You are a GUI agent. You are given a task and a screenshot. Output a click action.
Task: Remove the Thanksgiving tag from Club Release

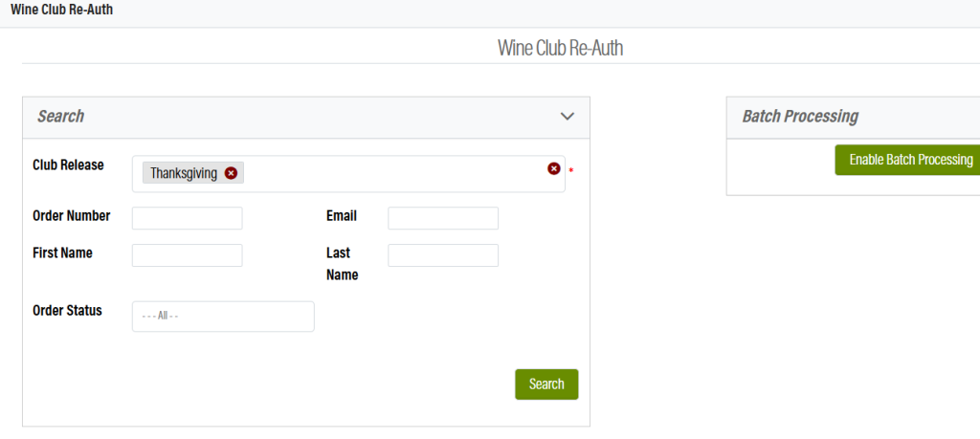(x=231, y=173)
